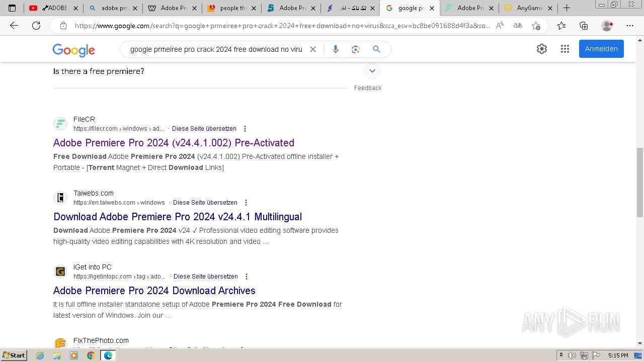
Task: Switch to the "adobe pr" search tab
Action: (x=113, y=8)
